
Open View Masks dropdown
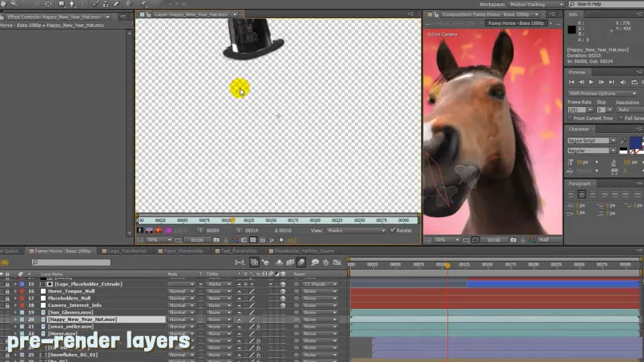pos(356,231)
